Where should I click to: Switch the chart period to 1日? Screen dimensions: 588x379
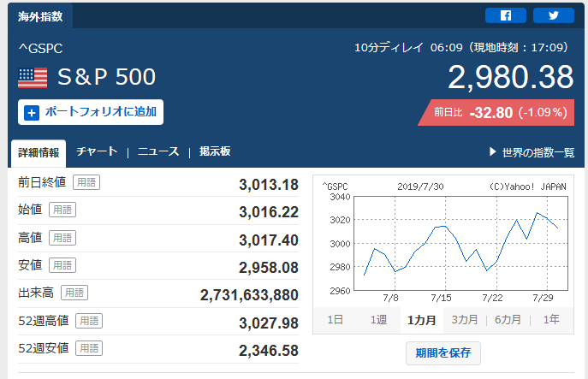pos(335,320)
